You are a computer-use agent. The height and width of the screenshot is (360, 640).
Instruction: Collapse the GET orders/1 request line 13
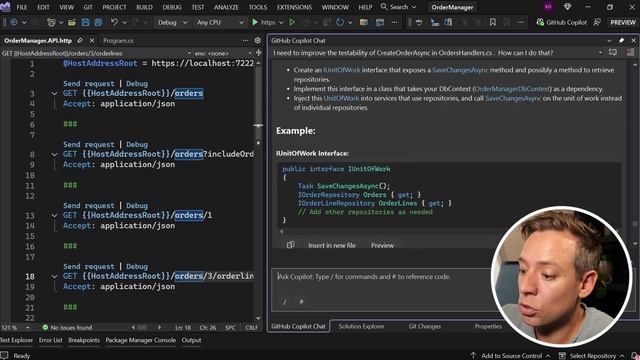pyautogui.click(x=54, y=215)
